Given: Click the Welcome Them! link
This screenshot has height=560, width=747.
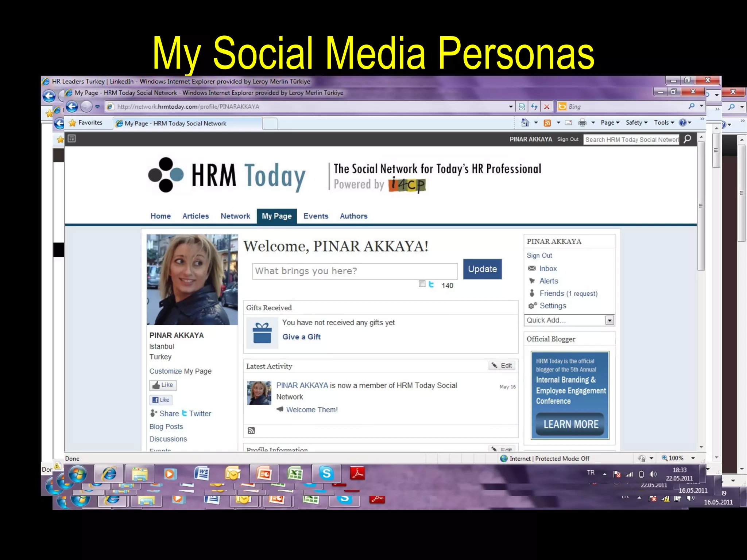Looking at the screenshot, I should click(x=312, y=410).
